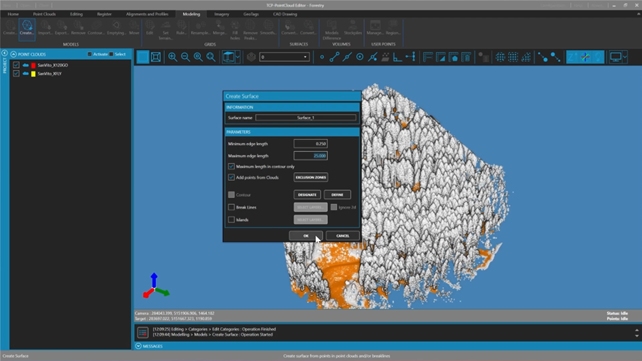Click OK in Create Surface dialog
Screen dimensions: 642x361
point(306,236)
